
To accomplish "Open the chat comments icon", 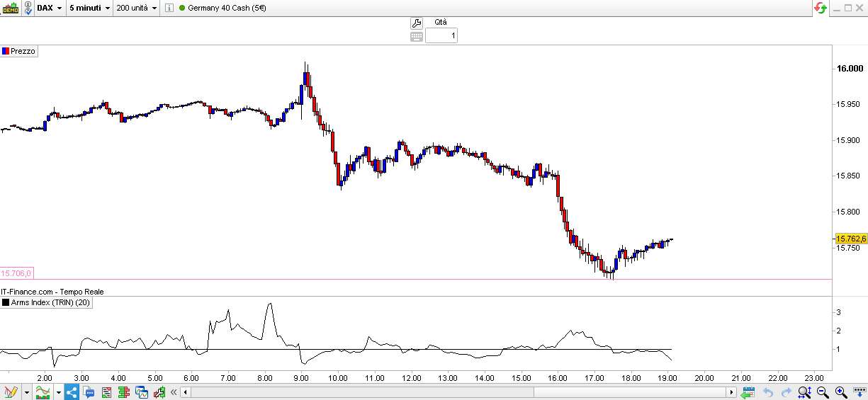I will point(90,392).
